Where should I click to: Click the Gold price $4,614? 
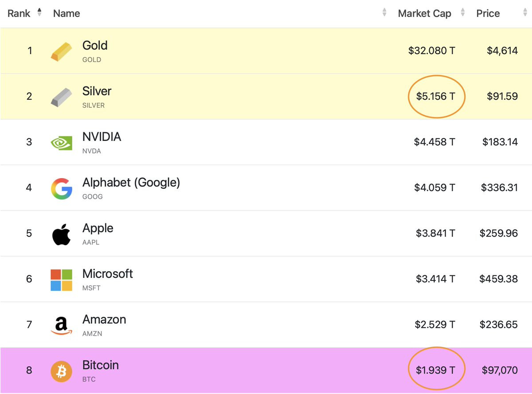[502, 51]
